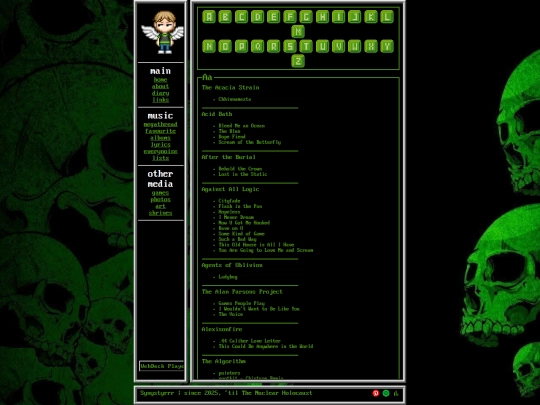540x405 pixels.
Task: Click the After the Burial heading
Action: click(x=229, y=157)
